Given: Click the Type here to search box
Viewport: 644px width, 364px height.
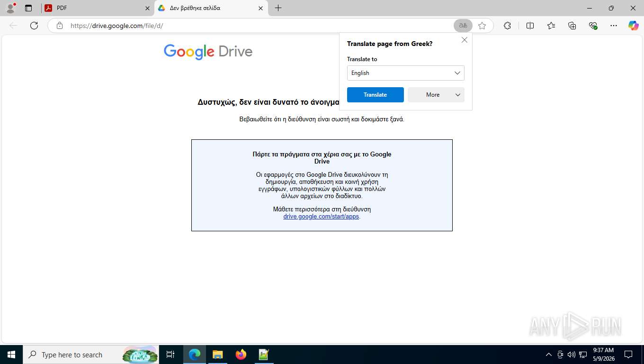Looking at the screenshot, I should [91, 355].
